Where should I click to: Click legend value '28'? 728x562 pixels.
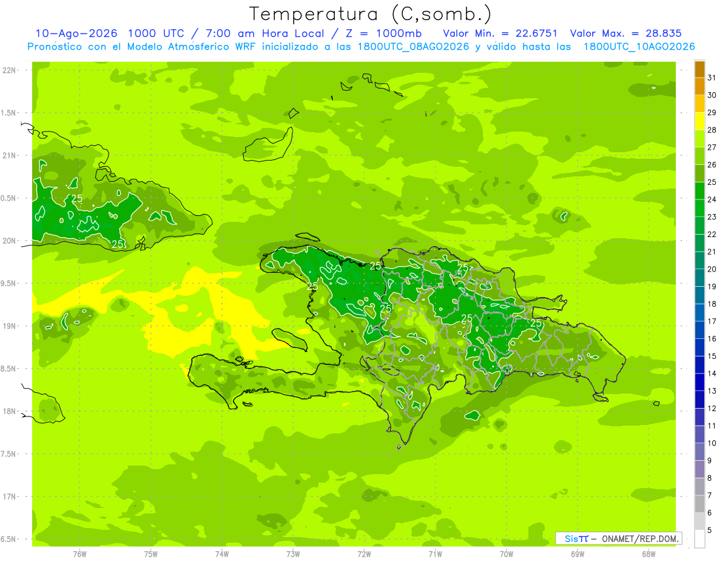712,130
